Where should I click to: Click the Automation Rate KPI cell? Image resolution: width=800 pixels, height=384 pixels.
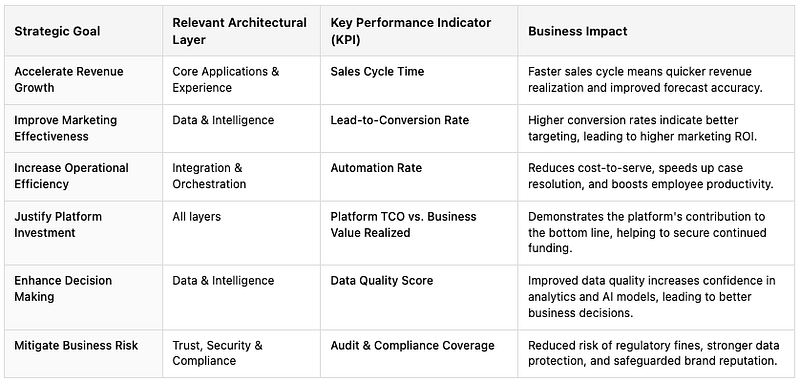click(x=376, y=168)
